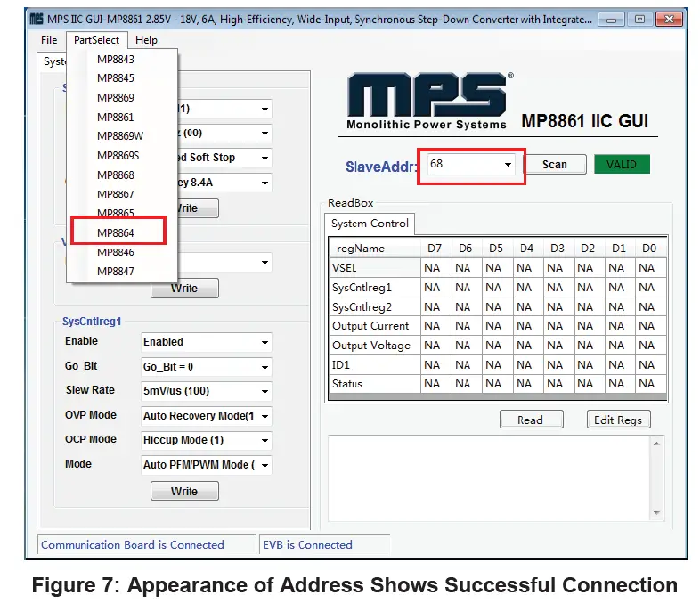The height and width of the screenshot is (603, 700).
Task: Click the MPS Monolithic Power Systems logo
Action: click(x=430, y=101)
